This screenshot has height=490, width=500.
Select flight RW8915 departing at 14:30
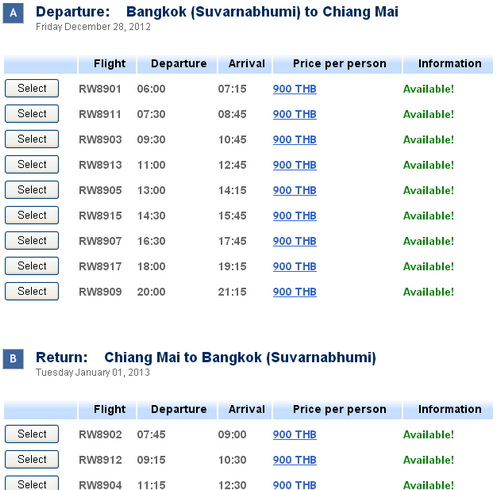[32, 215]
